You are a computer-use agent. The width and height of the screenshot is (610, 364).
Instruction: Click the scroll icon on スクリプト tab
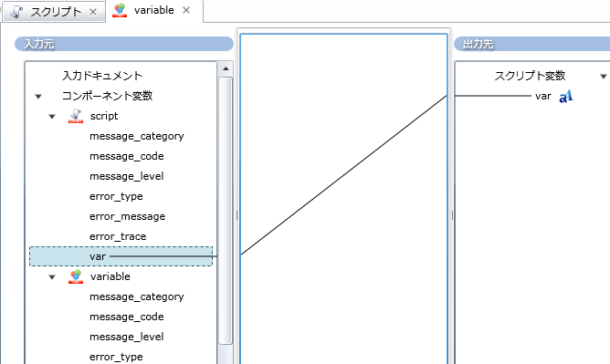coord(16,12)
